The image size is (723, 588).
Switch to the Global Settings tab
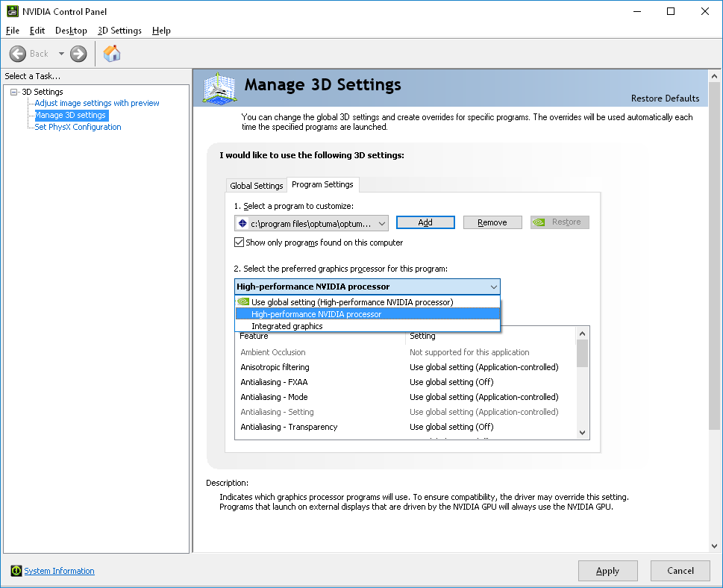coord(257,185)
